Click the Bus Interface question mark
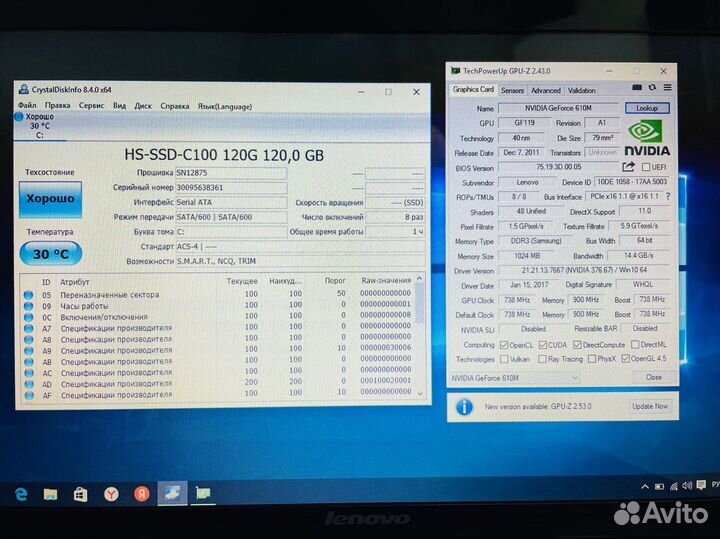 pyautogui.click(x=668, y=196)
